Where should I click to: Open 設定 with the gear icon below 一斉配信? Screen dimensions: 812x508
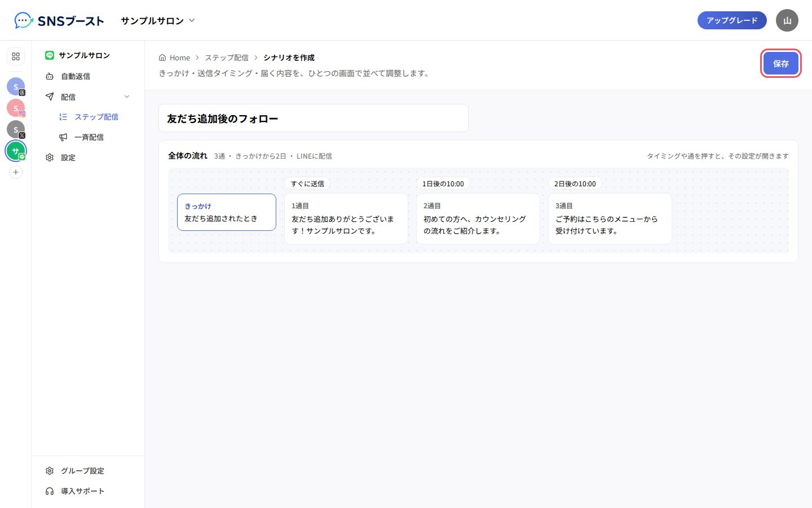pos(88,157)
